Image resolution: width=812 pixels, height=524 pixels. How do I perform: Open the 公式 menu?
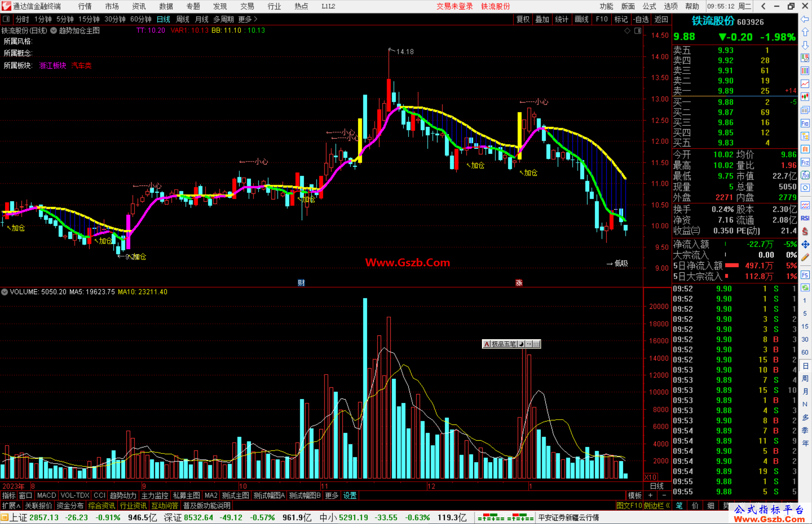649,6
